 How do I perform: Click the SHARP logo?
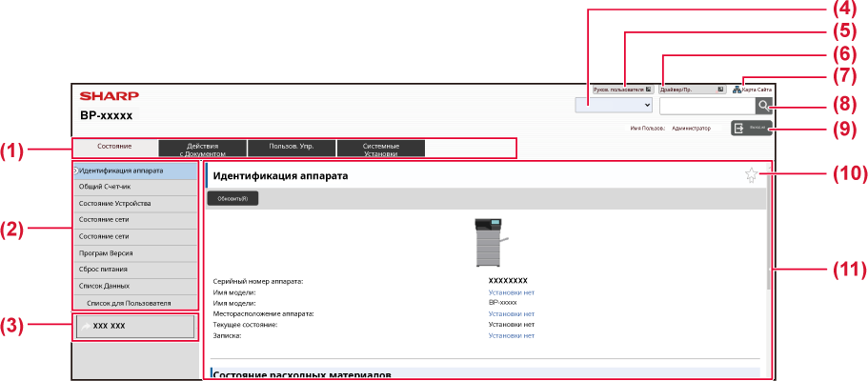(x=109, y=96)
